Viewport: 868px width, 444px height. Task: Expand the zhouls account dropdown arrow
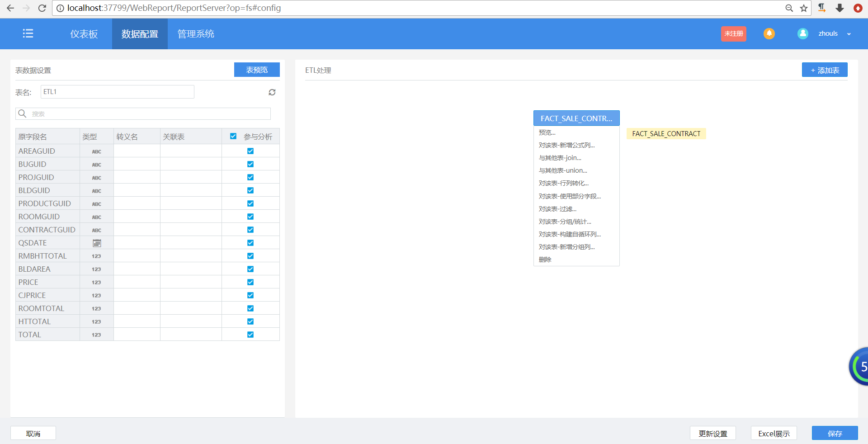point(849,34)
